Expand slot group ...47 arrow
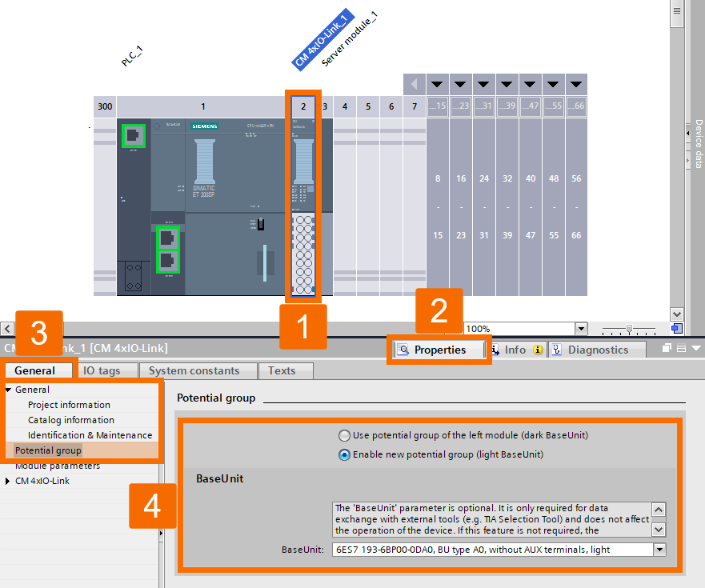Viewport: 705px width, 588px height. coord(531,85)
